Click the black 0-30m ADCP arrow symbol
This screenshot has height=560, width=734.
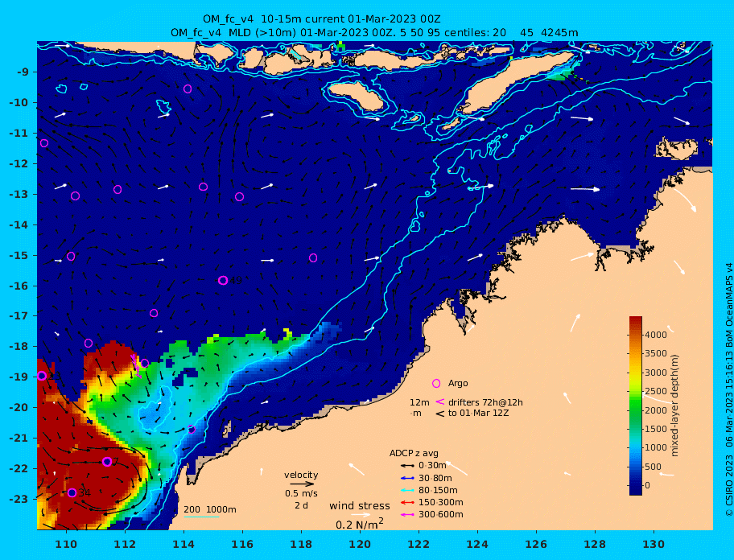point(407,466)
